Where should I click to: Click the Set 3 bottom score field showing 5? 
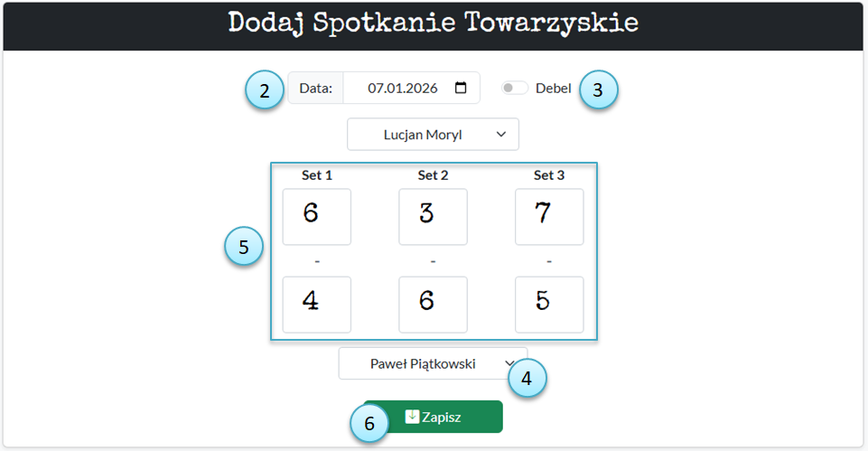[x=548, y=304]
